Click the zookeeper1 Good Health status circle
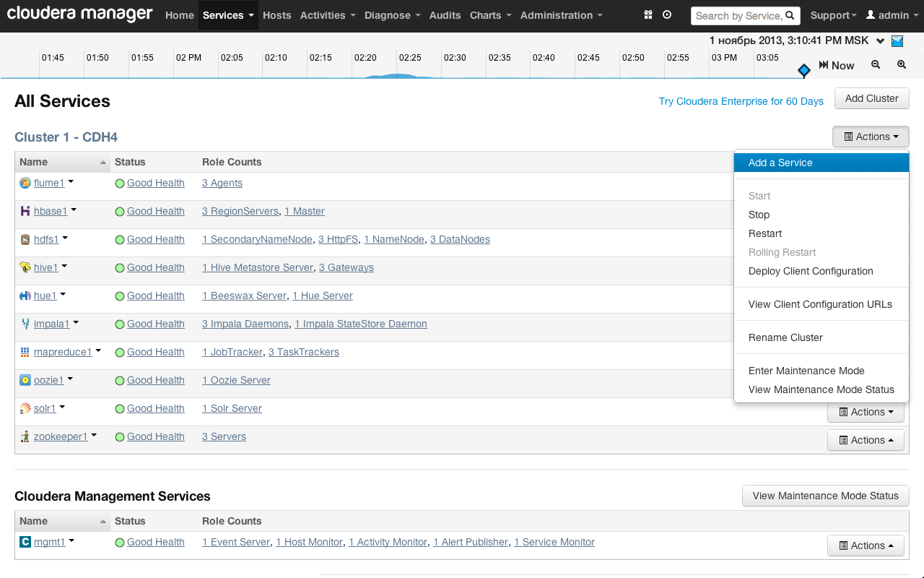 [x=120, y=437]
